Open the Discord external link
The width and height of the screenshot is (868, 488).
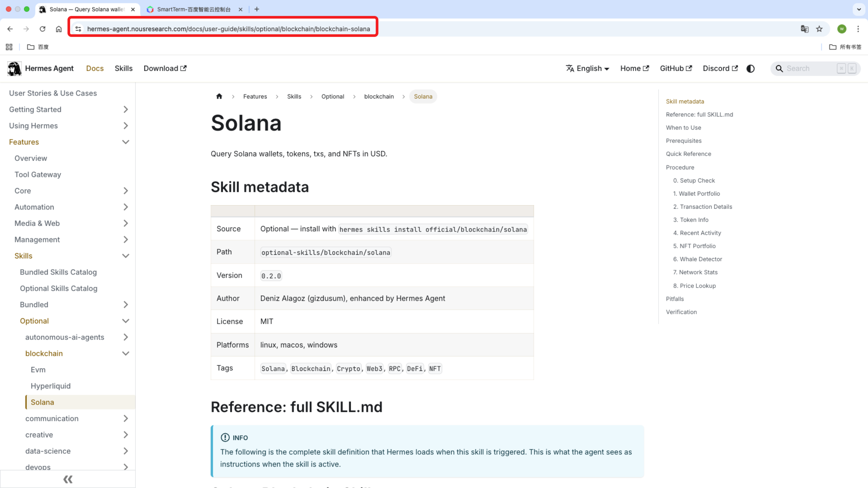point(720,68)
